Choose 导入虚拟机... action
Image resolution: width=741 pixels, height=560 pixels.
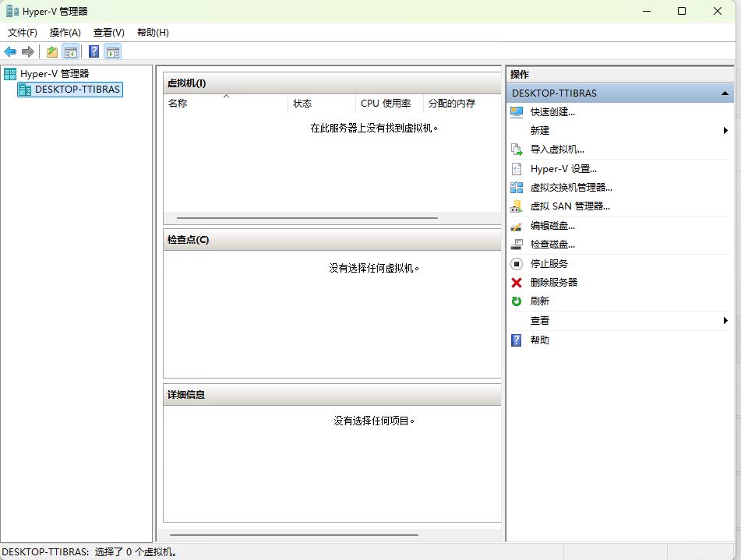tap(557, 150)
